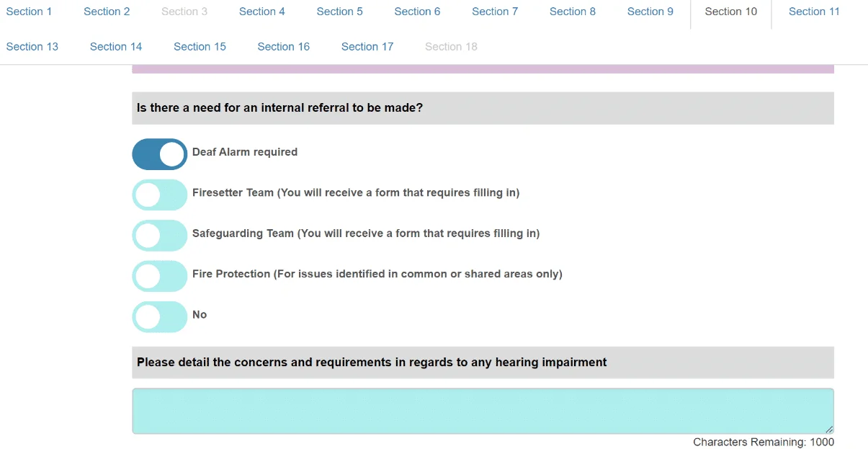Open the Section 15 tab

point(200,46)
